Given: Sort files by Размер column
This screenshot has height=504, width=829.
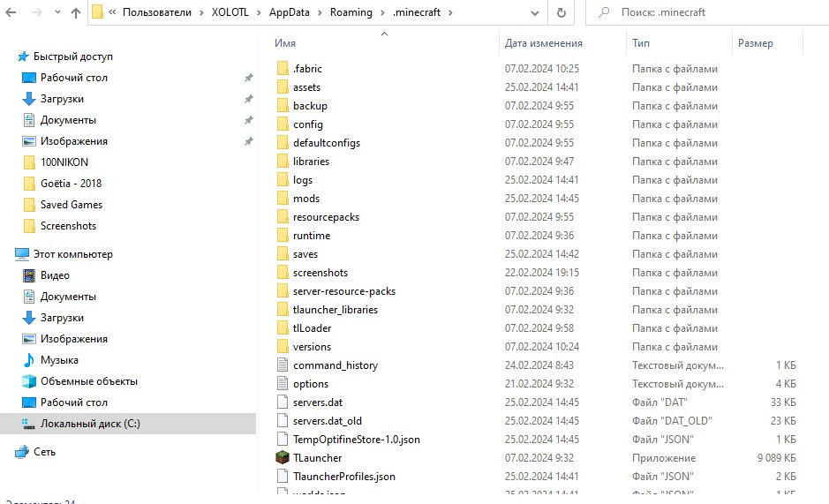Looking at the screenshot, I should click(756, 43).
